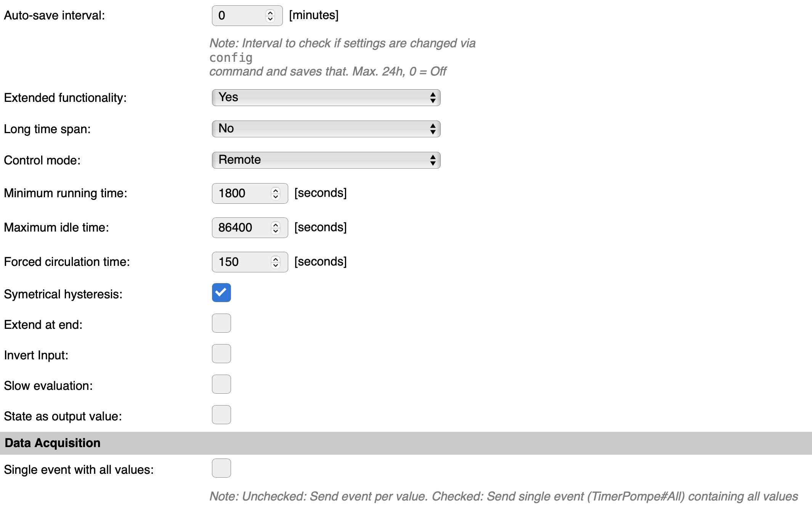Click the Data Acquisition section header
The image size is (812, 515).
(x=406, y=443)
